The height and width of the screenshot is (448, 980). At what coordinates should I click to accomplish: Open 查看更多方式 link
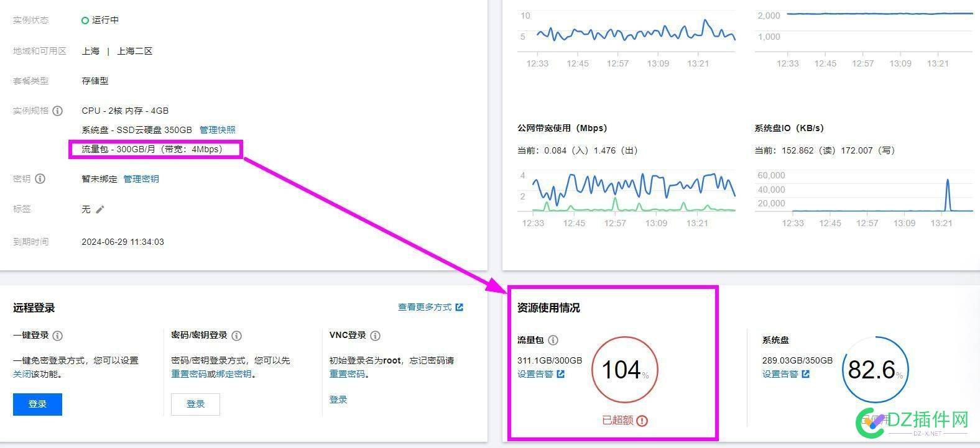425,307
